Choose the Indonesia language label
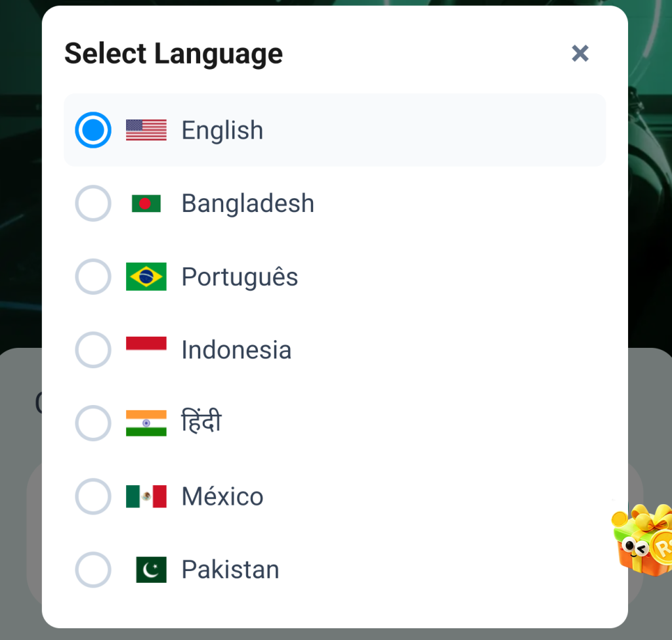This screenshot has height=640, width=672. coord(236,350)
